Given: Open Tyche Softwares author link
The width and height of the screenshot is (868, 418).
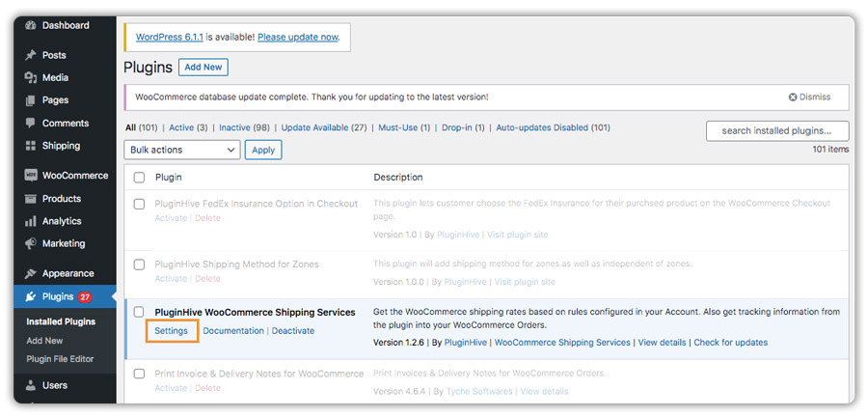Looking at the screenshot, I should coord(479,391).
